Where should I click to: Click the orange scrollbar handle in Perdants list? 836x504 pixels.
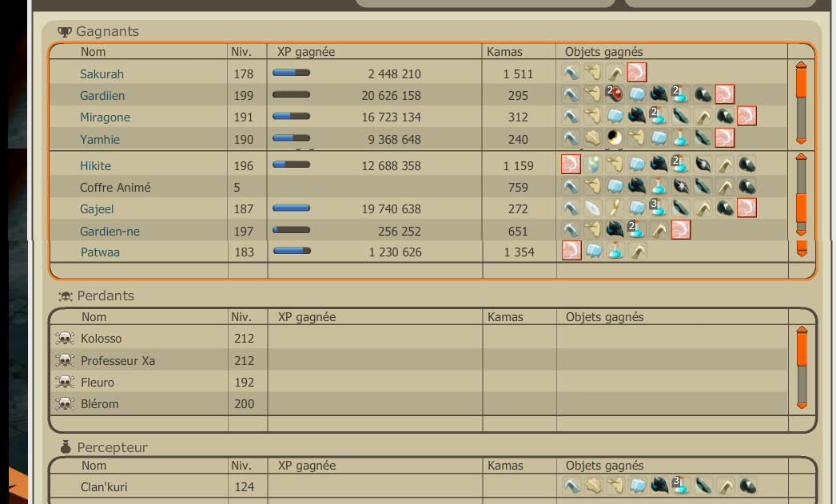coord(802,350)
